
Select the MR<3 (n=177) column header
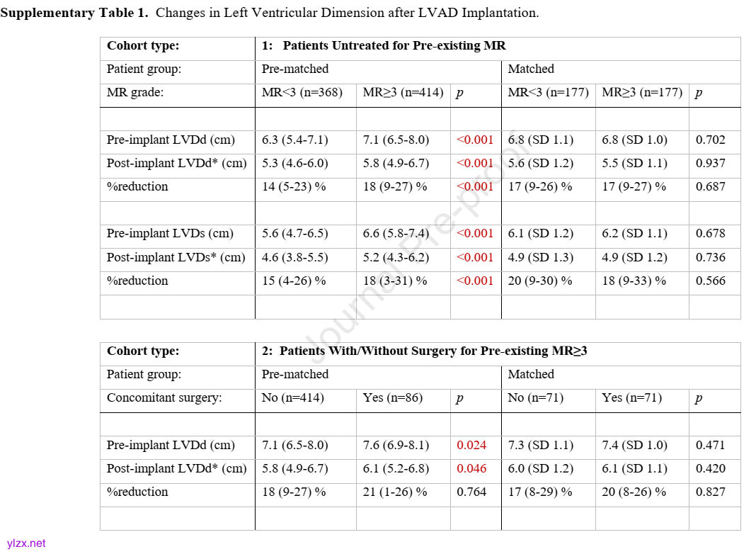point(548,93)
